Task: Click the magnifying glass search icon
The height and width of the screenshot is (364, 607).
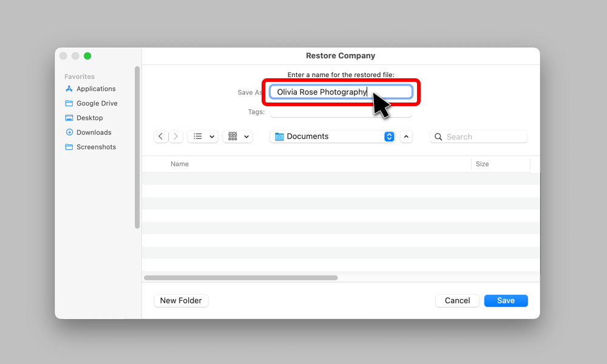Action: pyautogui.click(x=438, y=137)
